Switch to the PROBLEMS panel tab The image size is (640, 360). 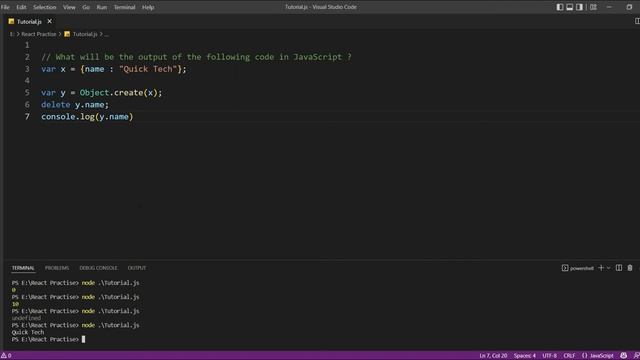tap(57, 268)
